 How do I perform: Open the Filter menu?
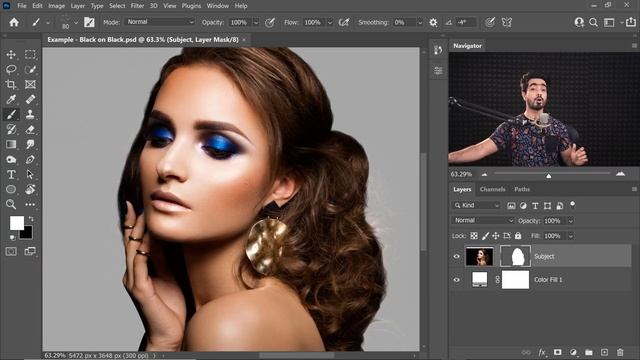pyautogui.click(x=137, y=6)
